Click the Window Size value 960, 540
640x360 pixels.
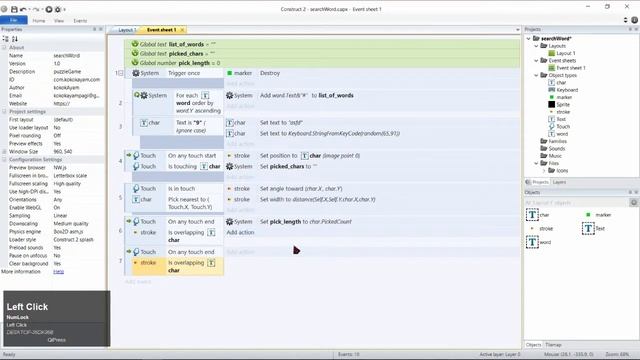63,151
